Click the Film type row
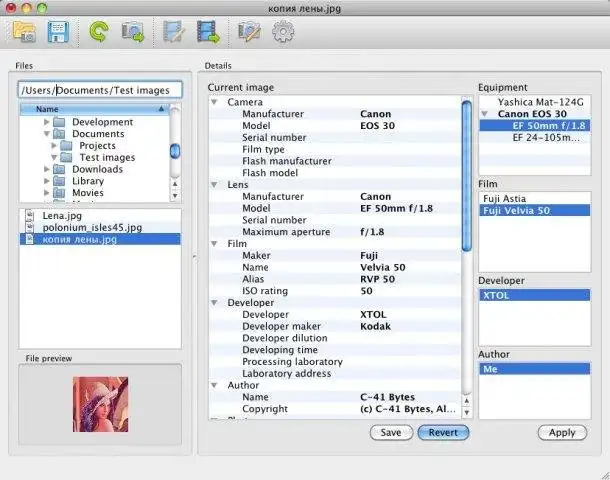 335,149
